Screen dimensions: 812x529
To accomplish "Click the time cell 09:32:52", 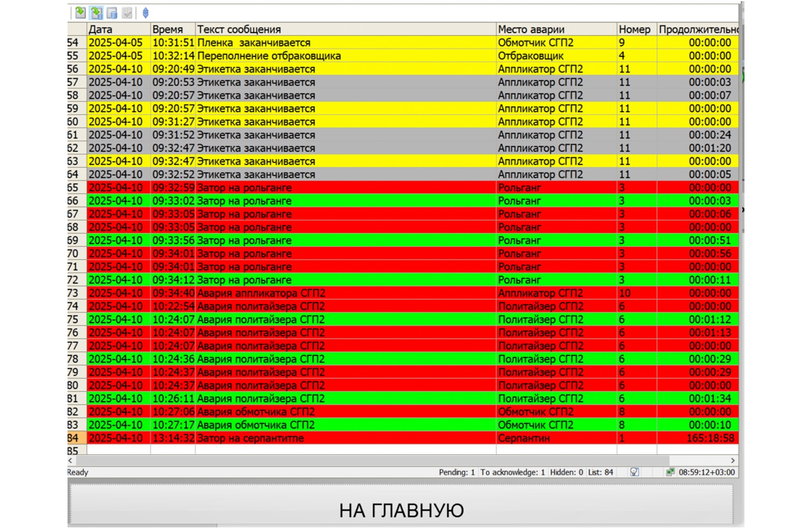I will [174, 175].
